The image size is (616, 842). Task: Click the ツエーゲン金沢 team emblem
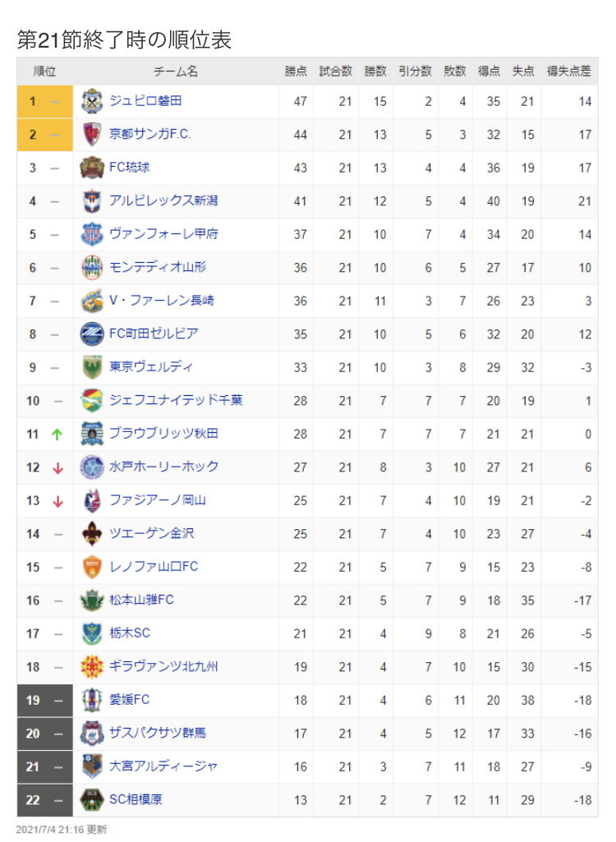tap(91, 534)
